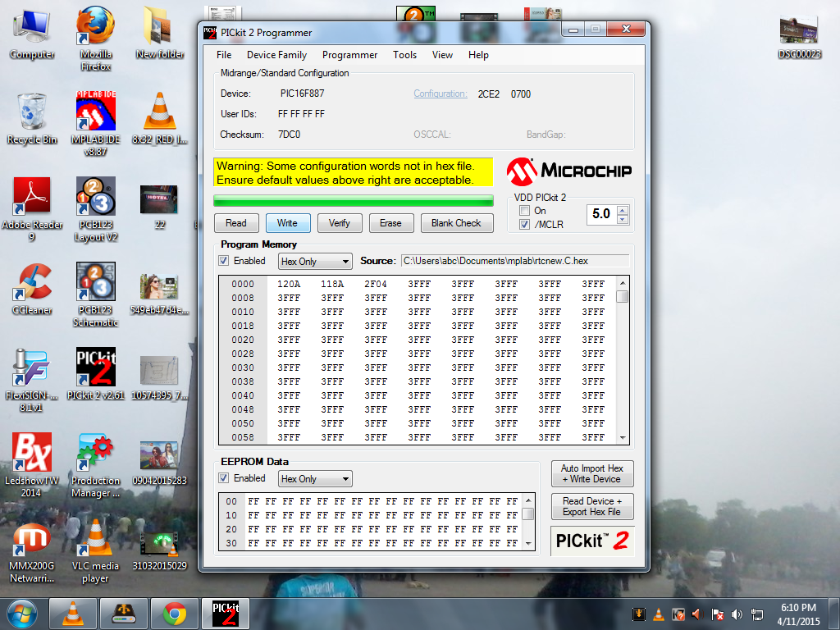The height and width of the screenshot is (630, 840).
Task: Open the Programmer menu
Action: click(x=349, y=55)
